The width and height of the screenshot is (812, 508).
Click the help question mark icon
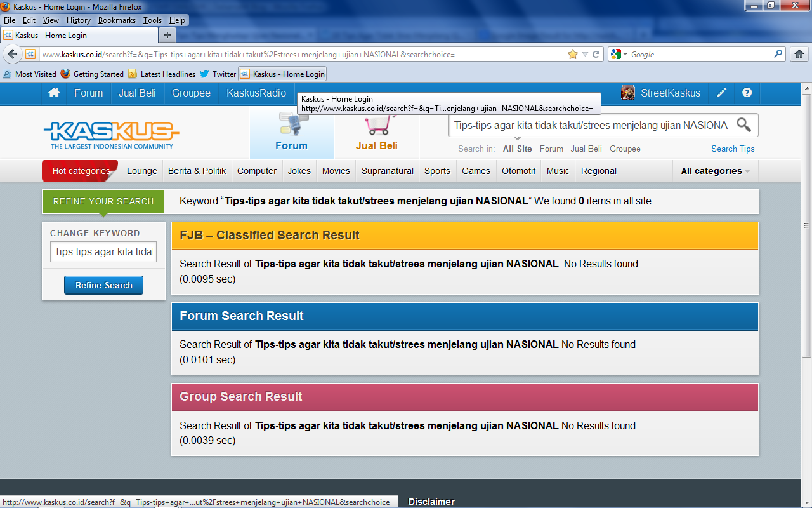(x=747, y=93)
